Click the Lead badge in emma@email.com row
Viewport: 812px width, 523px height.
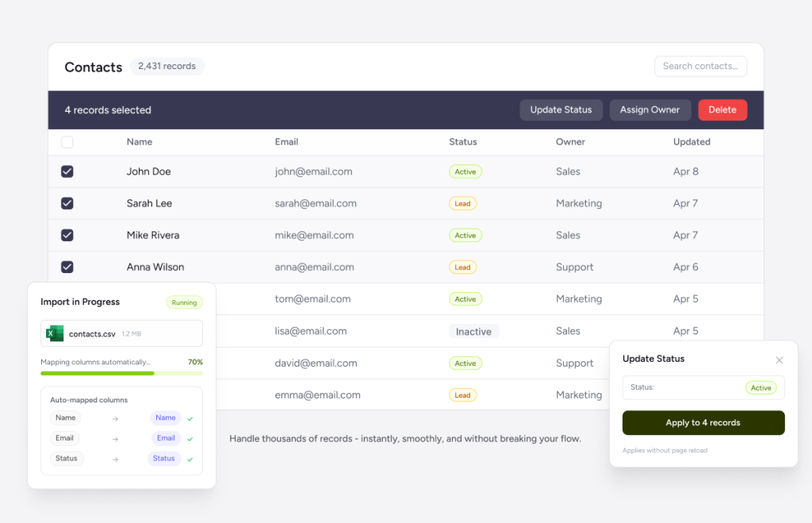click(462, 395)
